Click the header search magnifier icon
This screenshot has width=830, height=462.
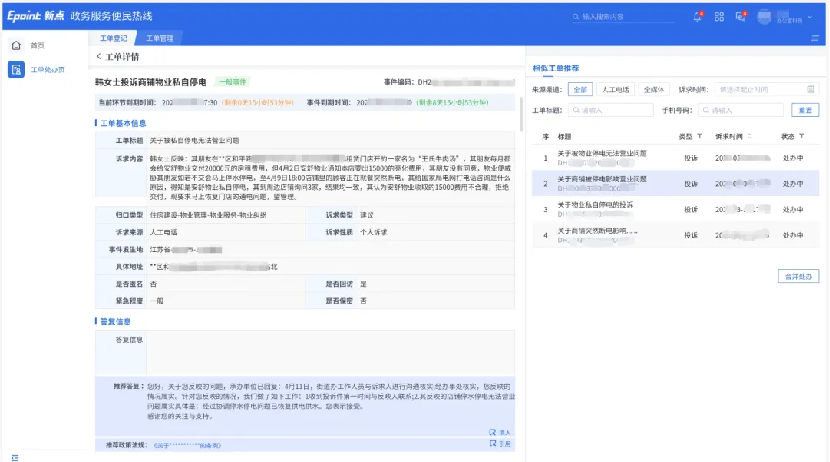(x=576, y=17)
